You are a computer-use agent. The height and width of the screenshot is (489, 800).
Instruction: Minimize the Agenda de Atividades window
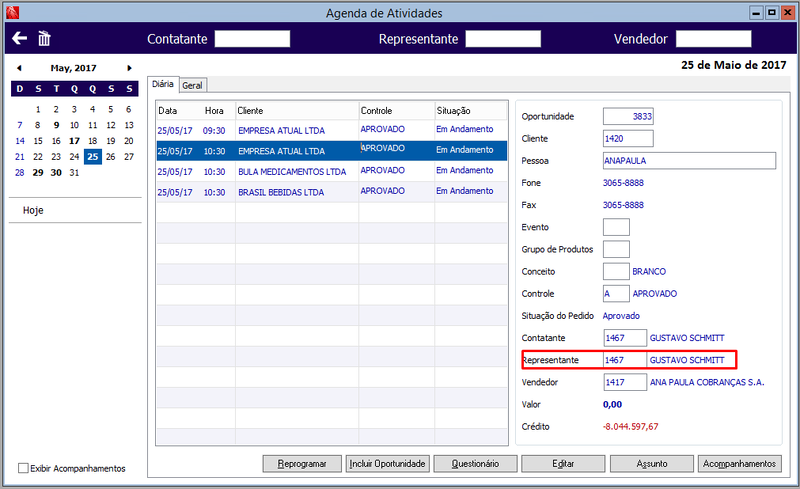pos(756,13)
